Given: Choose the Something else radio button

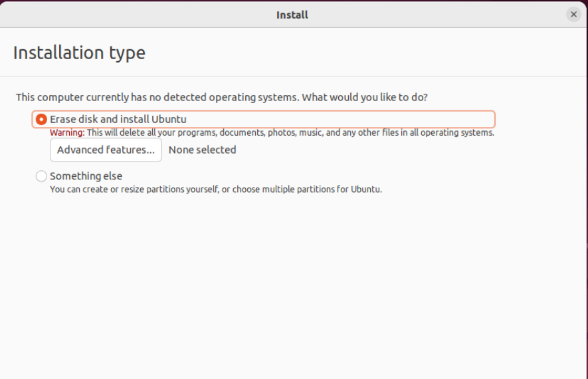Looking at the screenshot, I should [x=41, y=176].
